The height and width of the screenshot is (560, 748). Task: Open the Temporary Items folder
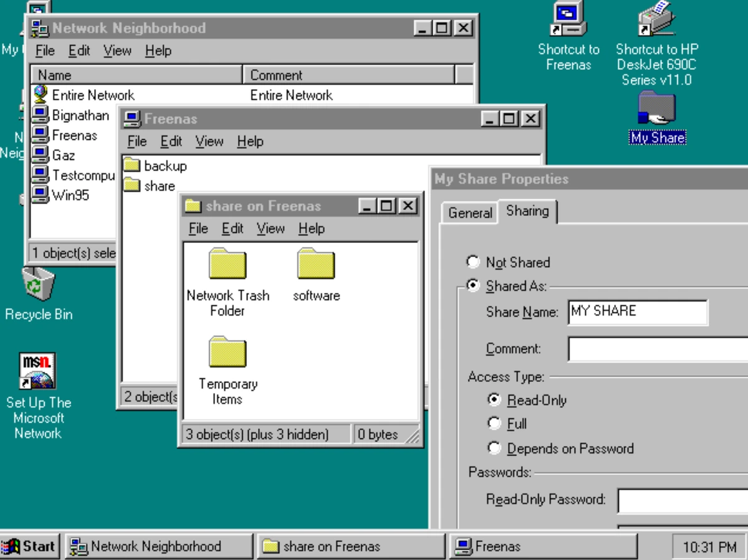[227, 351]
